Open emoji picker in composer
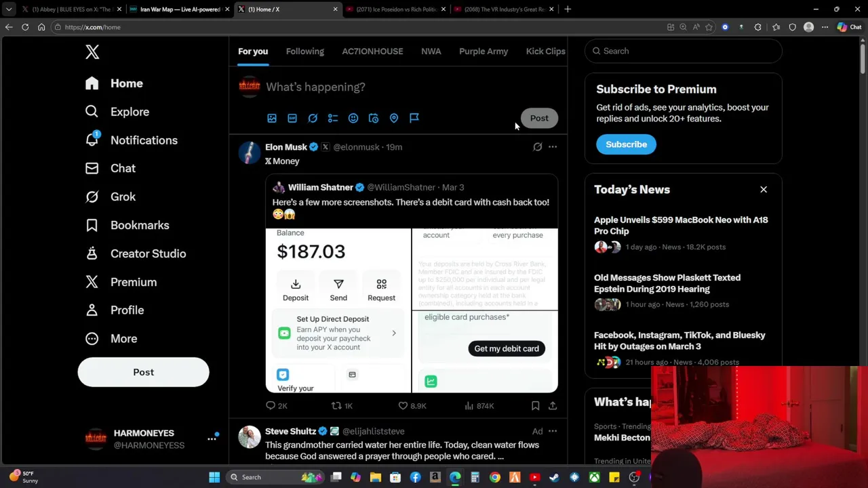The height and width of the screenshot is (488, 868). point(353,118)
